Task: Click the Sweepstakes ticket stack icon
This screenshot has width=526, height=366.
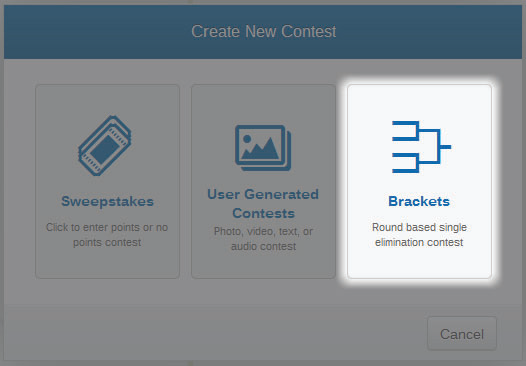Action: pyautogui.click(x=105, y=145)
